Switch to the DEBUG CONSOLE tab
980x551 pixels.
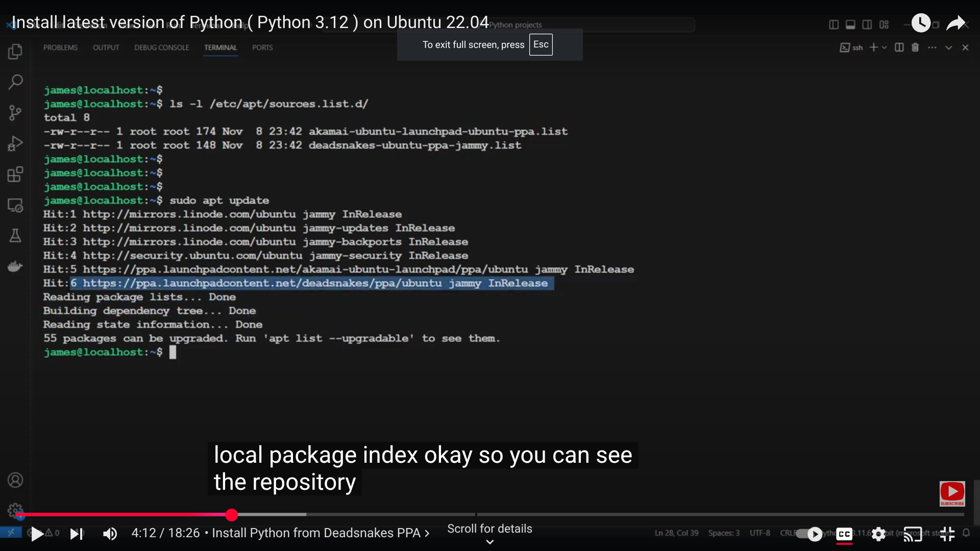pyautogui.click(x=161, y=47)
